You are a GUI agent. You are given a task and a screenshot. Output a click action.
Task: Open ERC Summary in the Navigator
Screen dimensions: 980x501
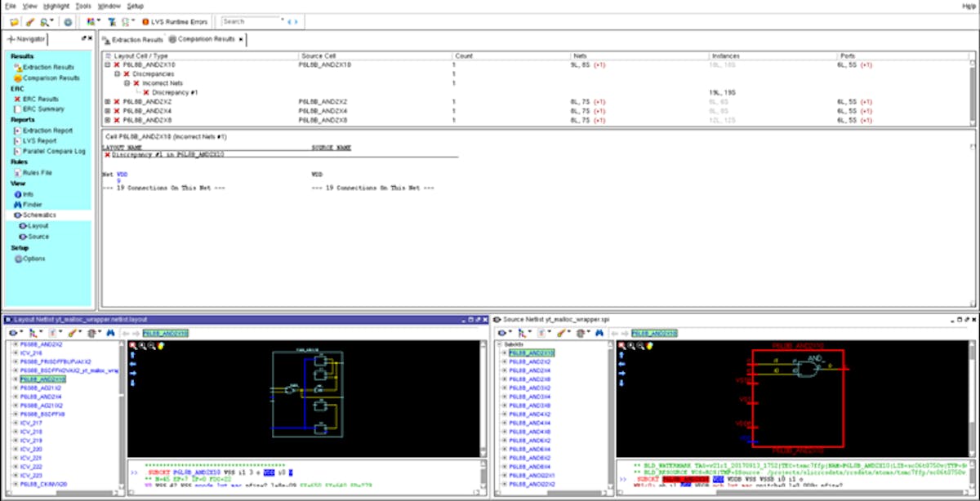(42, 109)
